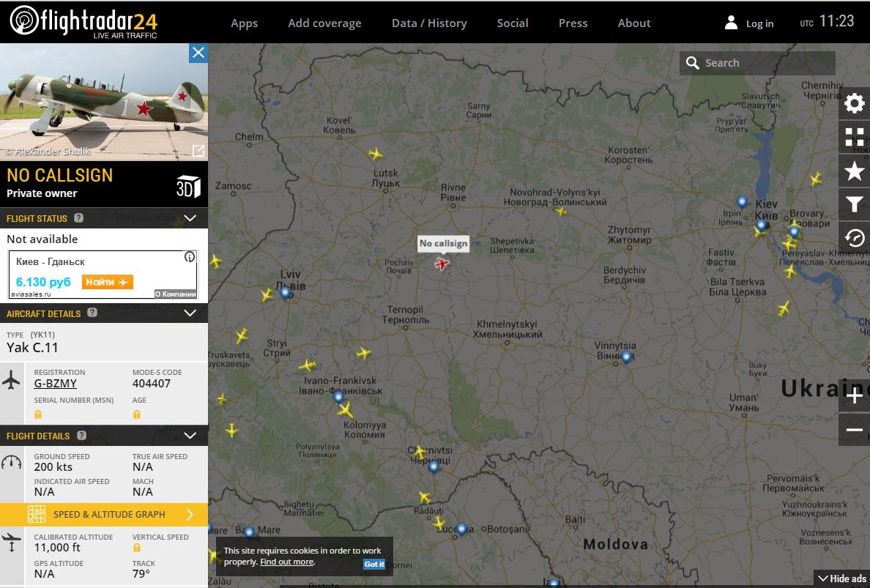This screenshot has width=870, height=588.
Task: Collapse the Aircraft Details section
Action: [190, 313]
